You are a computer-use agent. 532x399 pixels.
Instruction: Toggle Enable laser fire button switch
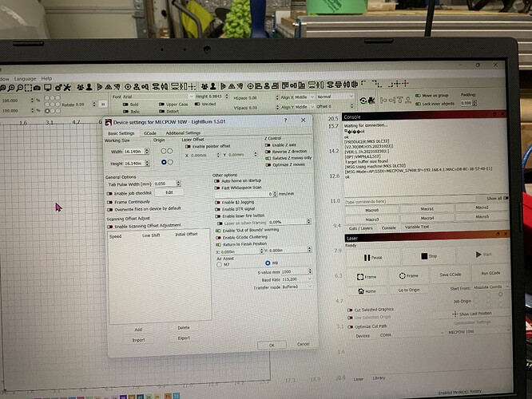217,216
